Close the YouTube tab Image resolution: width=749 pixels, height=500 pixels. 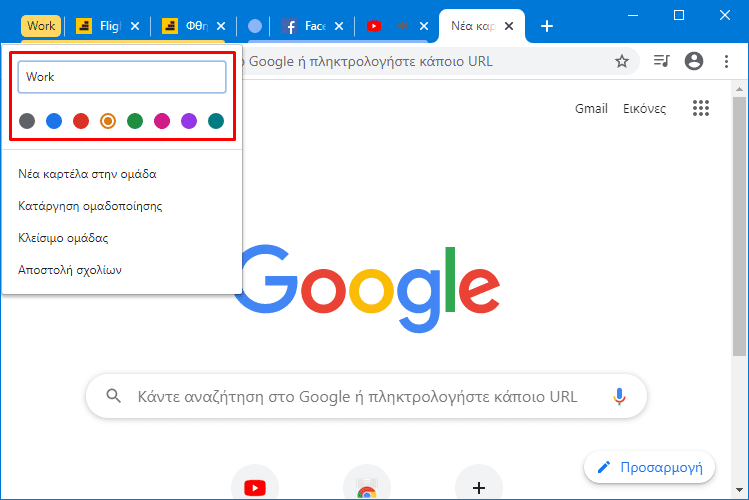(x=424, y=26)
